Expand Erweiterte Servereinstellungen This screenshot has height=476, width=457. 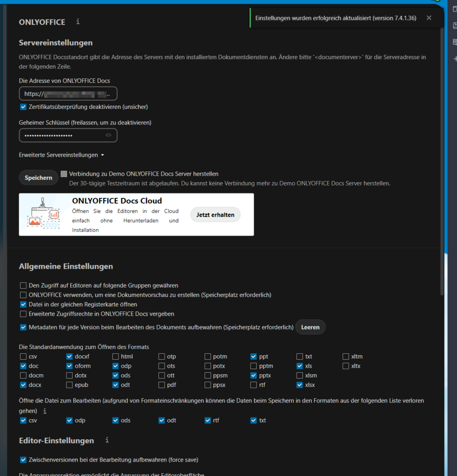coord(62,155)
